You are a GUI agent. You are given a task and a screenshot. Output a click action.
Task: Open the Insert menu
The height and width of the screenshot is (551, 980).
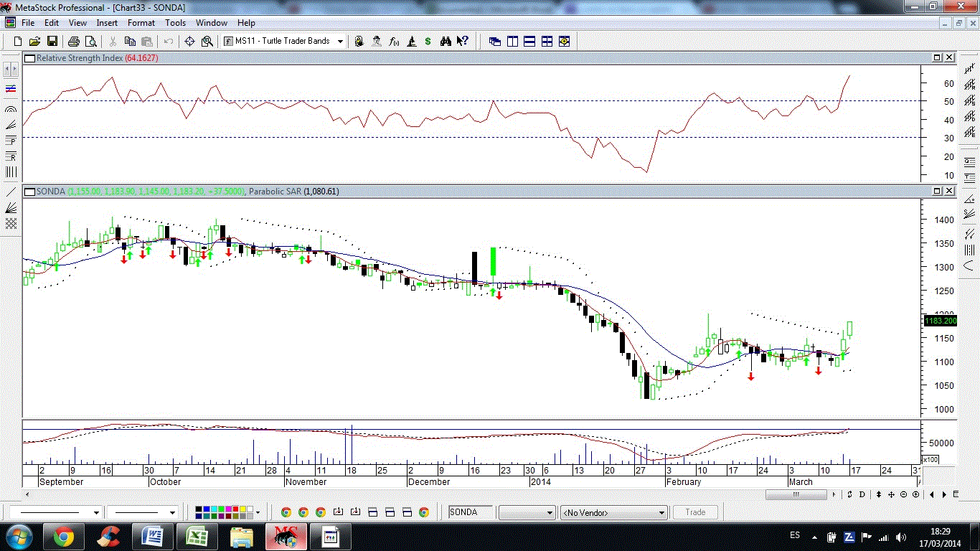[107, 23]
